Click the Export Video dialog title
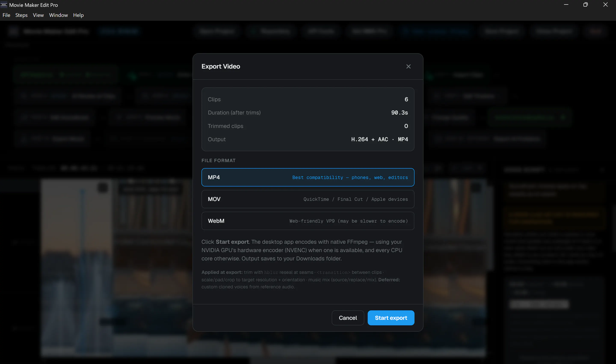The height and width of the screenshot is (364, 616). point(221,66)
